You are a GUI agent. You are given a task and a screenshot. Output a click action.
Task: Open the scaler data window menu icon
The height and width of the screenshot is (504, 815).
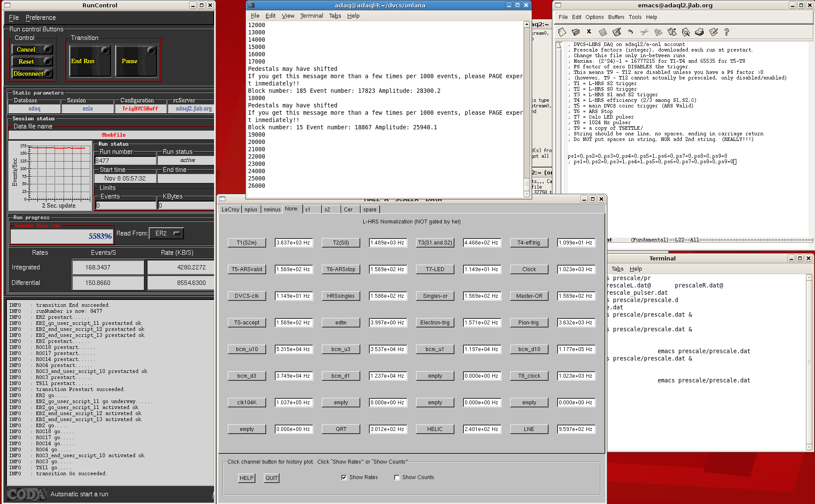pyautogui.click(x=222, y=199)
